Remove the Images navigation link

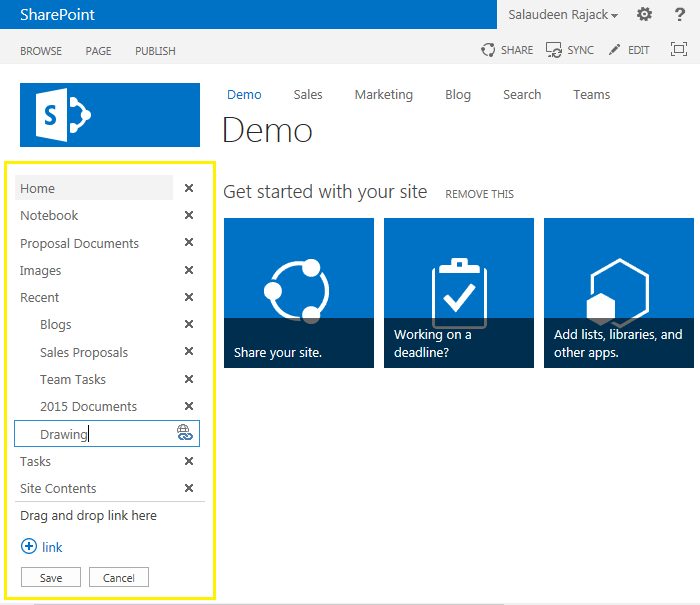click(x=189, y=270)
